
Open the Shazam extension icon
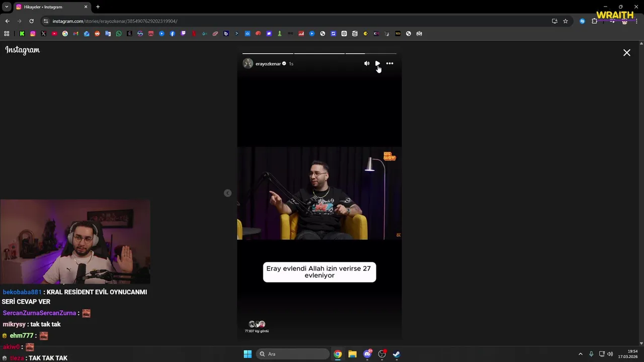coord(582,21)
